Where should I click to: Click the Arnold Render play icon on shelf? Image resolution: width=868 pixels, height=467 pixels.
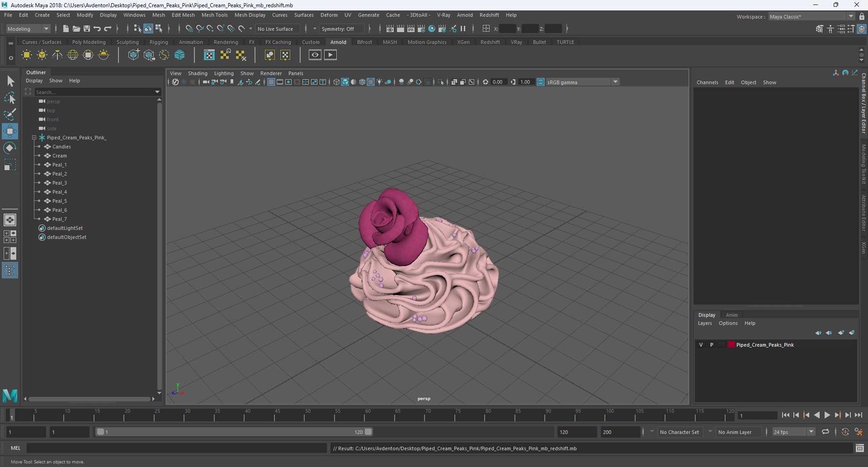point(330,55)
